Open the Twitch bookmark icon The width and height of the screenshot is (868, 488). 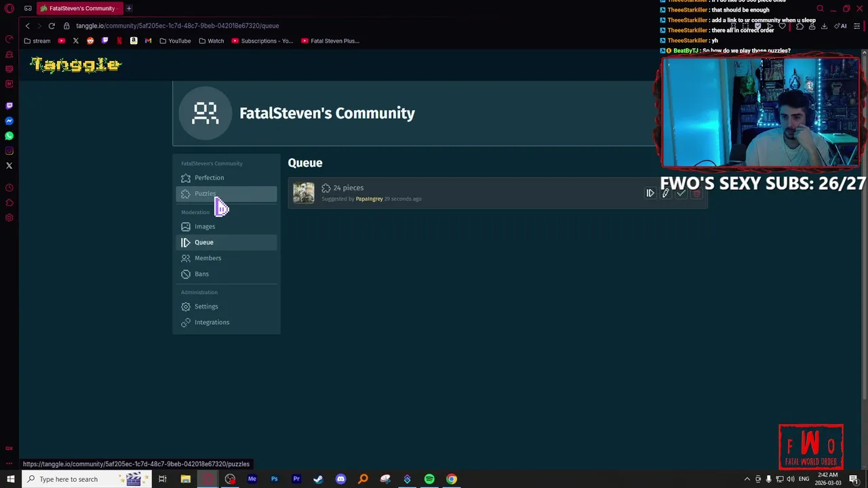click(104, 41)
